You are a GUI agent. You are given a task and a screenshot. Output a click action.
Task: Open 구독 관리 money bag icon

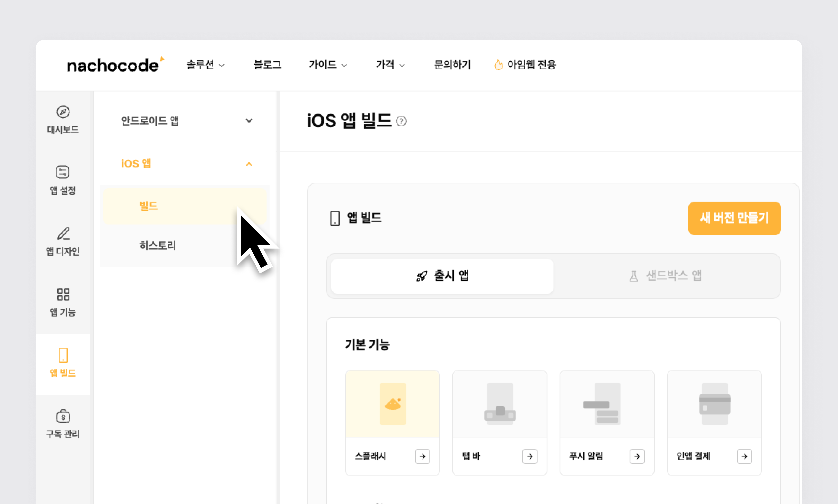[x=63, y=416]
